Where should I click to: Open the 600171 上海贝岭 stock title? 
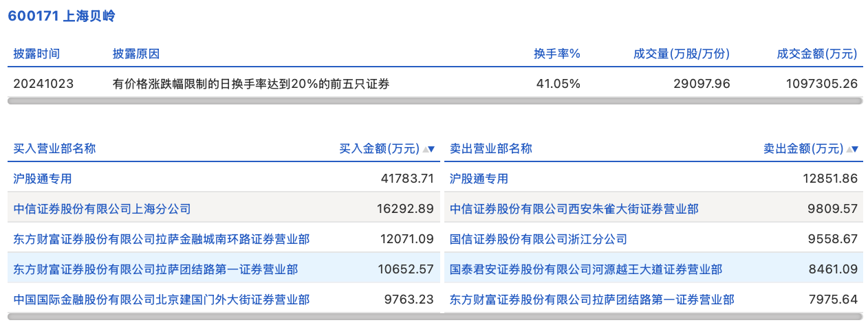tap(61, 16)
